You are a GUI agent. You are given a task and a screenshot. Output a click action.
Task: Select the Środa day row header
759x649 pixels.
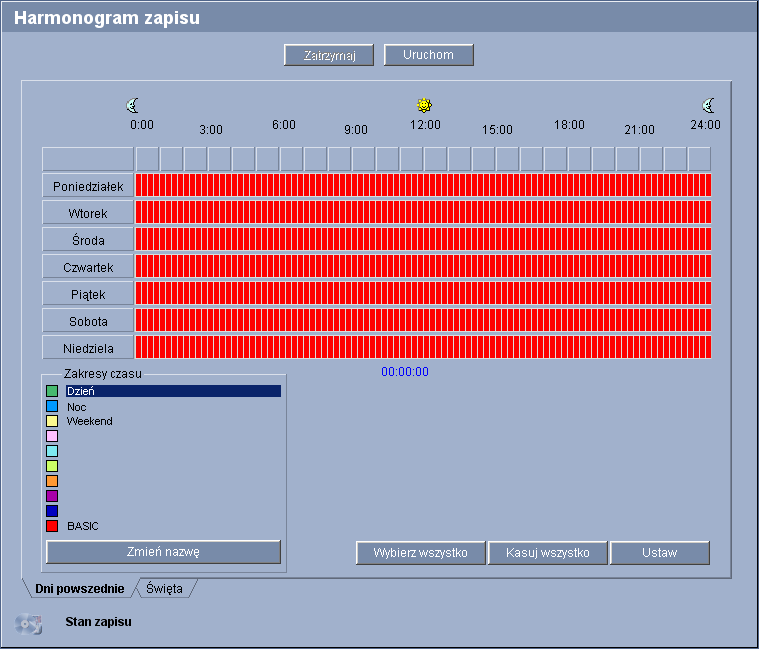pos(88,240)
